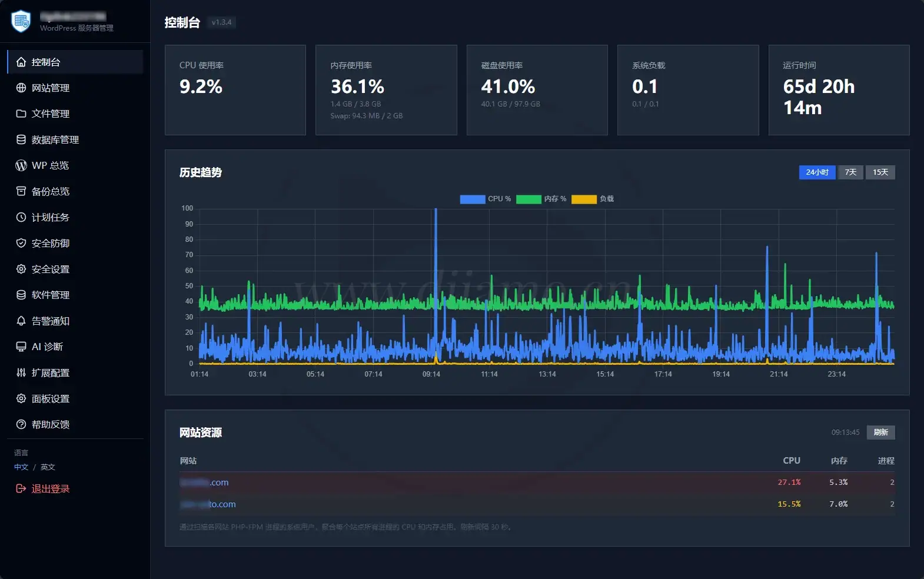Toggle 内存 % series in chart legend
This screenshot has height=579, width=924.
pyautogui.click(x=541, y=199)
